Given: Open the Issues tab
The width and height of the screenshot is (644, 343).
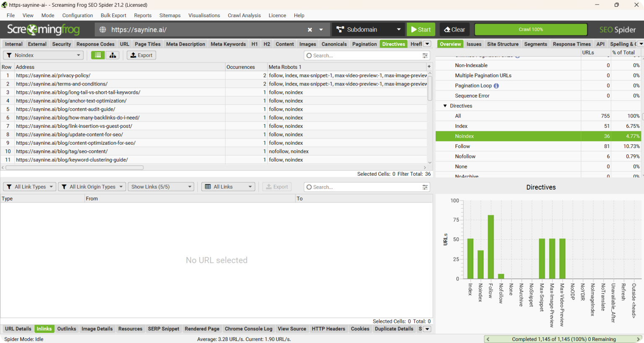Looking at the screenshot, I should (474, 44).
